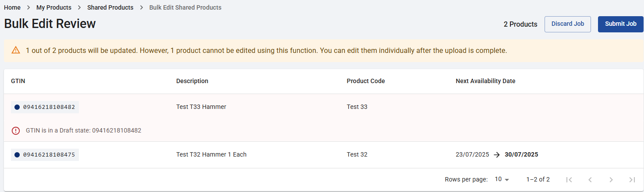The image size is (644, 192).
Task: Open the Rows per page dropdown
Action: (502, 179)
